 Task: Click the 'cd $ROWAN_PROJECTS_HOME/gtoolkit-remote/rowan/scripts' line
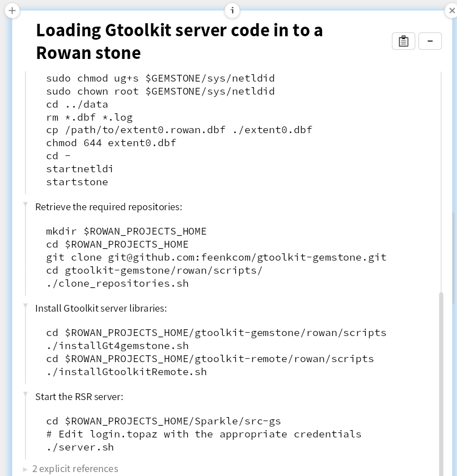210,359
